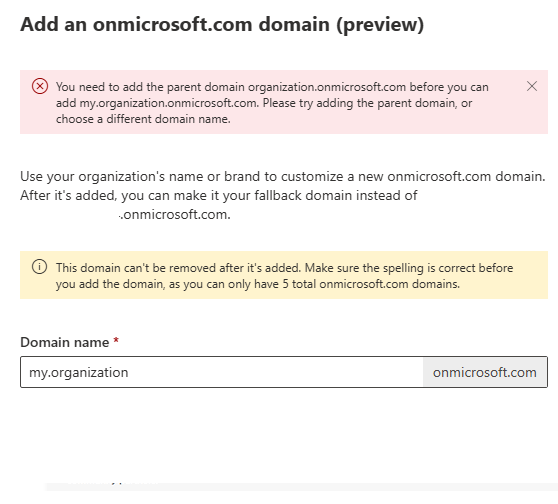The image size is (558, 504).
Task: Click the red error icon in alert
Action: [x=40, y=86]
